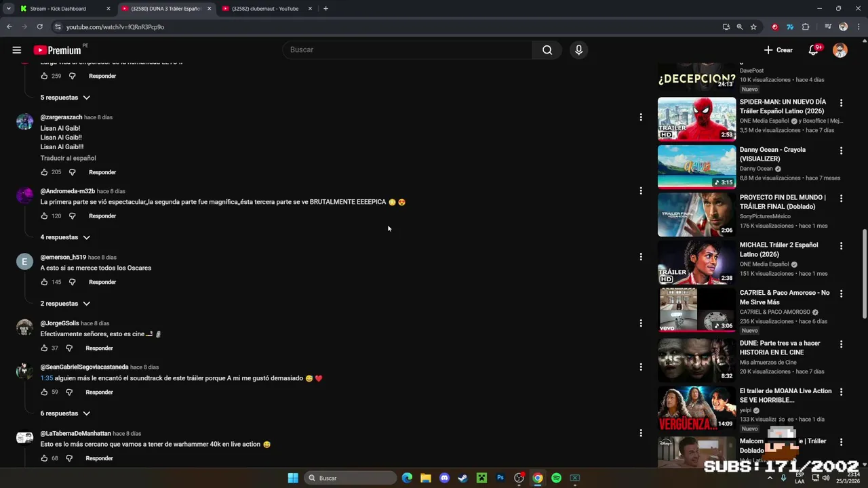Open options menu for @zargeraszach comment
Image resolution: width=868 pixels, height=488 pixels.
tap(641, 117)
